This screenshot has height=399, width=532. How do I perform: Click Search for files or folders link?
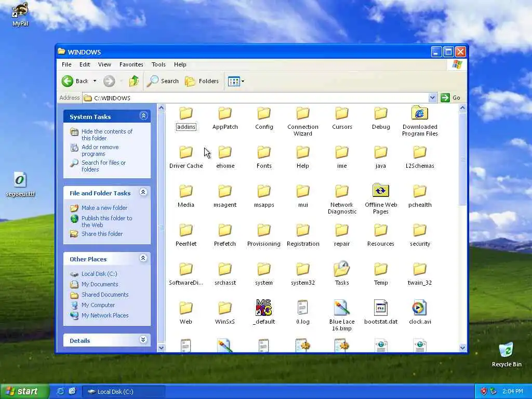tap(103, 166)
